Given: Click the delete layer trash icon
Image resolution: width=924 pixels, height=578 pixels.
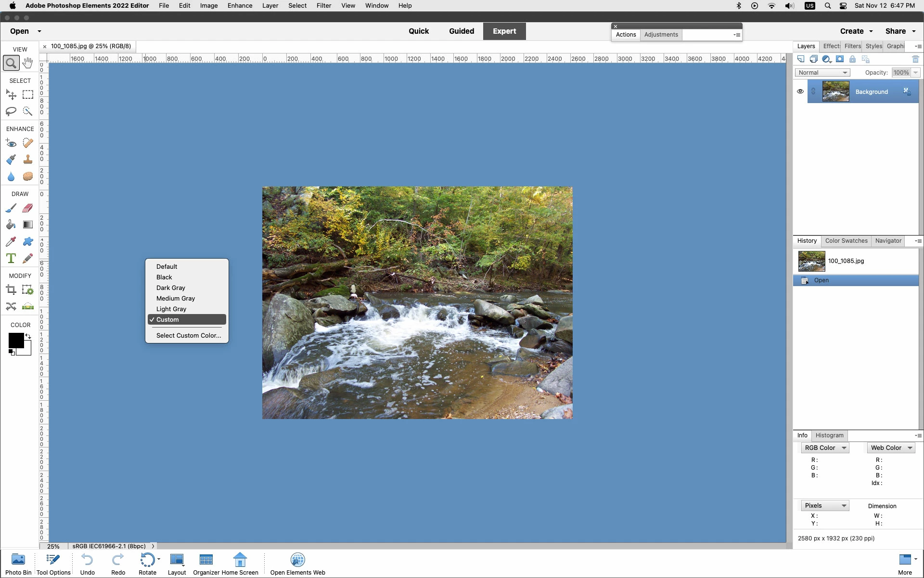Looking at the screenshot, I should (915, 59).
